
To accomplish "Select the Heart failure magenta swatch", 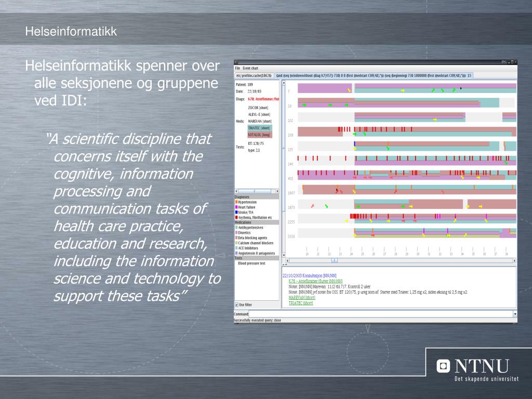I will 236,207.
